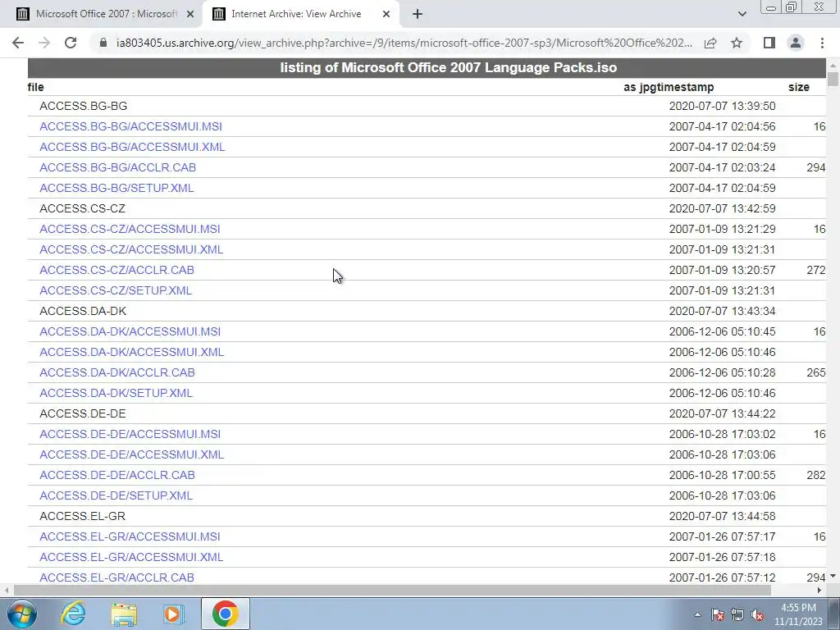Open ACCESS.BG-BG/ACCESSMUI.XML link
The width and height of the screenshot is (840, 630).
[132, 147]
